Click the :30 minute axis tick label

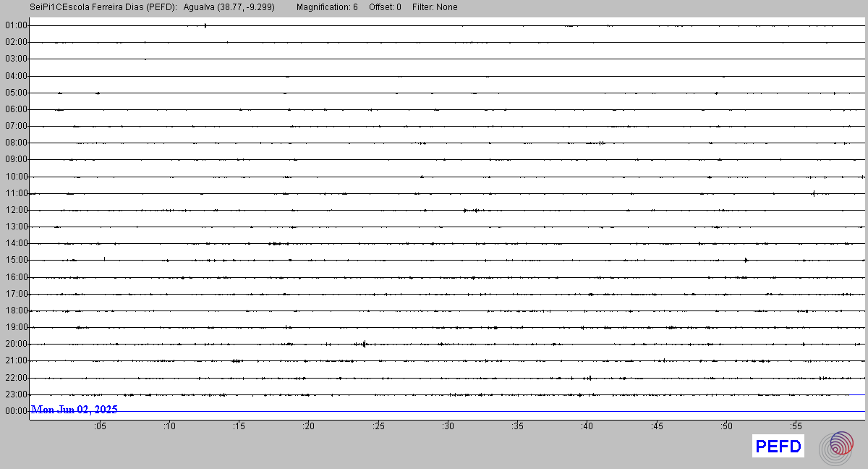[448, 426]
